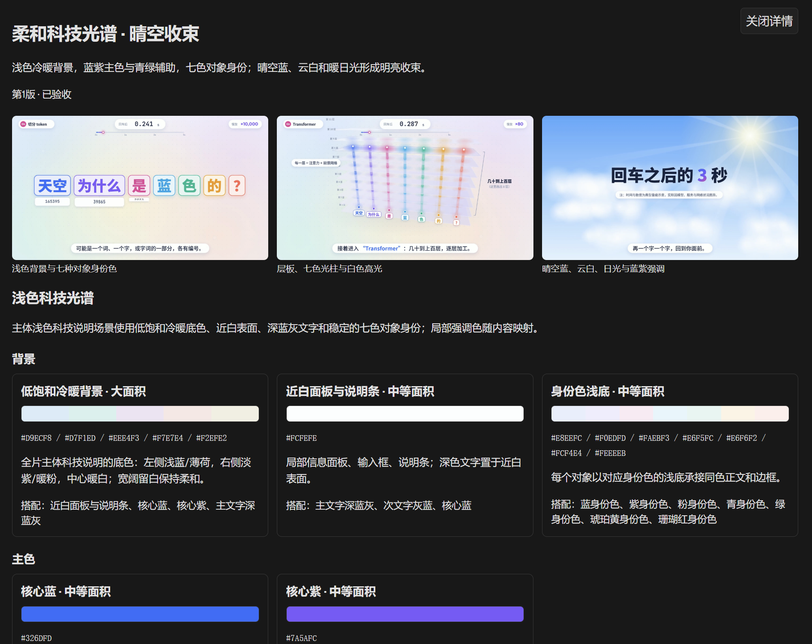The width and height of the screenshot is (812, 644).
Task: Select the page title 柔和科技光谱 · 晴空收束
Action: [x=105, y=34]
